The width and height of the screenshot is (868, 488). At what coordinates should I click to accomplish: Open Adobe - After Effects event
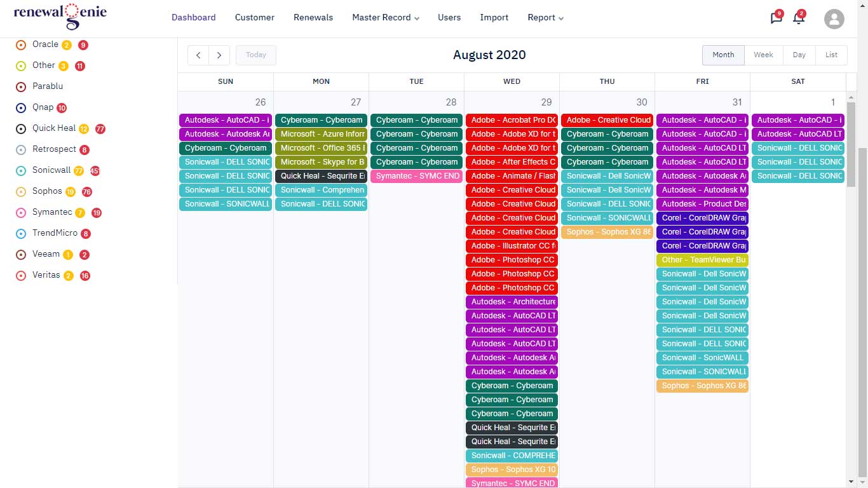tap(512, 162)
